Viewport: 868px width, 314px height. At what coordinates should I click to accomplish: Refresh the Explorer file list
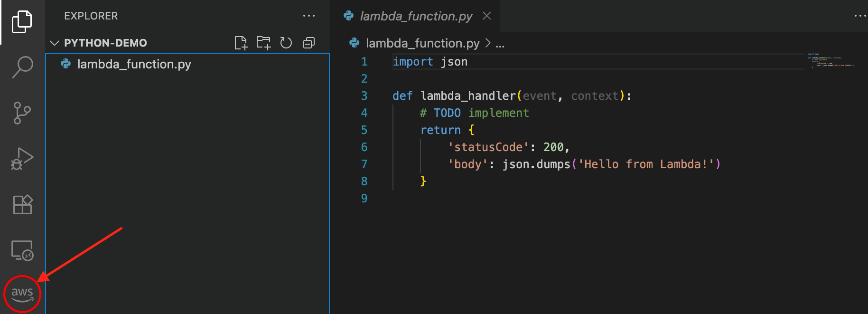coord(286,43)
